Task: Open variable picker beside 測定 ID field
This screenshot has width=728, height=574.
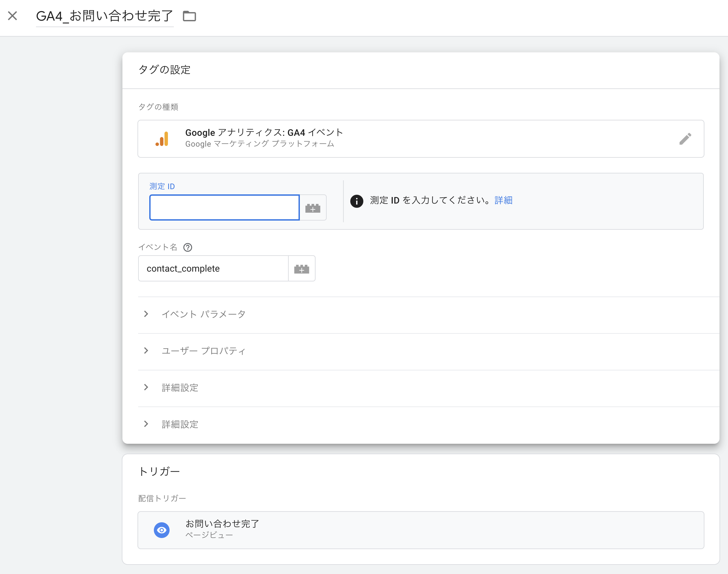Action: (x=313, y=208)
